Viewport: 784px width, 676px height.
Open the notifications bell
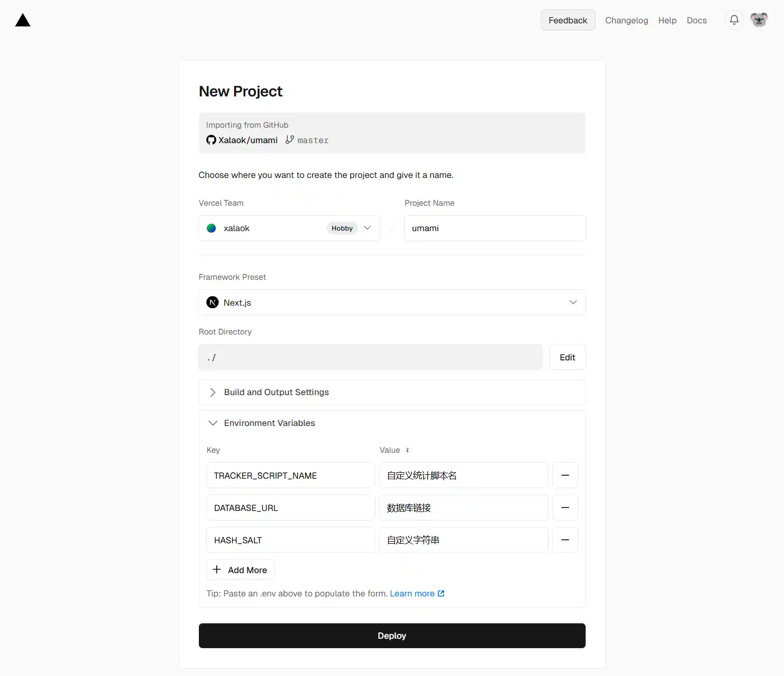point(734,20)
